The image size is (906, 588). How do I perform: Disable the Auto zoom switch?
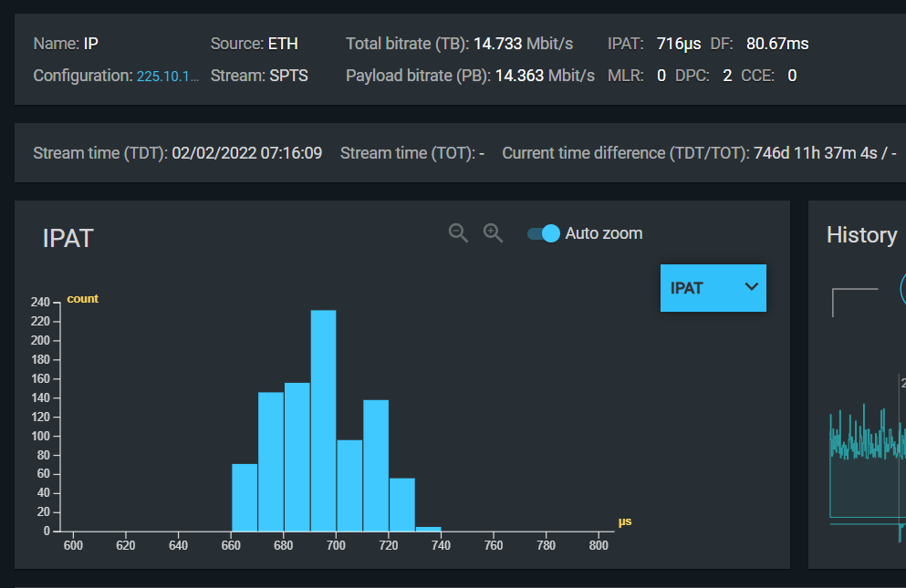pyautogui.click(x=544, y=233)
